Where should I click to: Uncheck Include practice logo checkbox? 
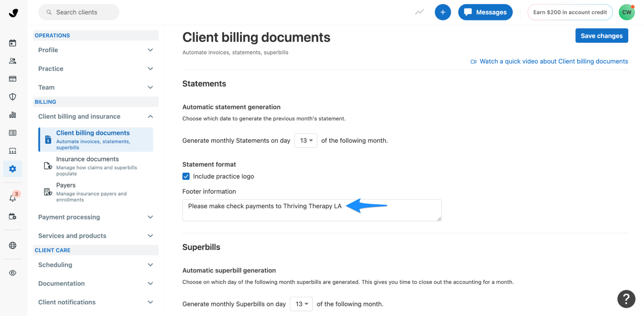pos(186,176)
